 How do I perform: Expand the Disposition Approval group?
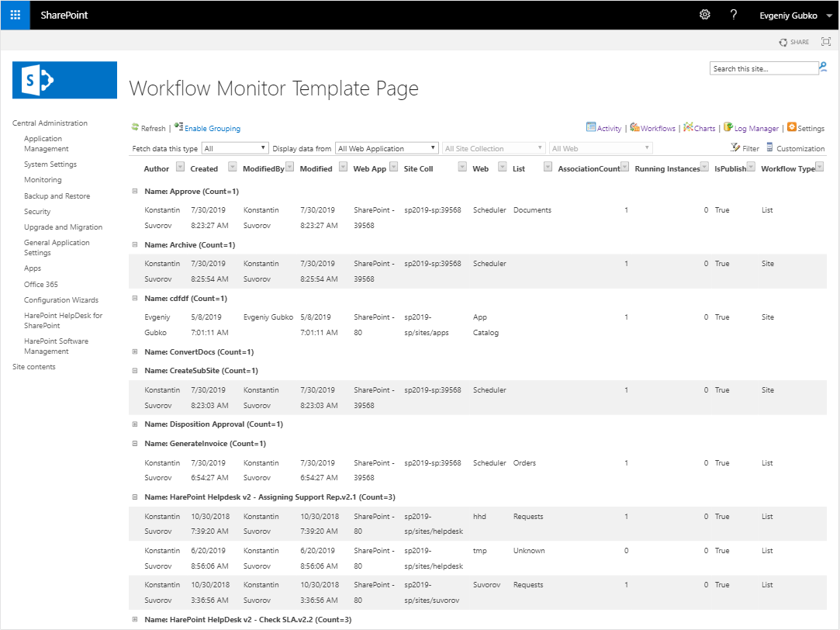click(x=135, y=424)
